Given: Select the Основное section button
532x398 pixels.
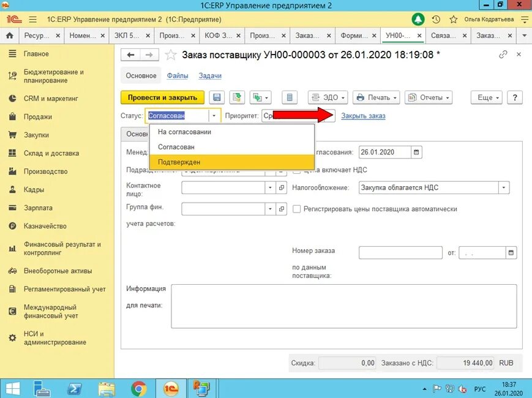Looking at the screenshot, I should tap(141, 76).
